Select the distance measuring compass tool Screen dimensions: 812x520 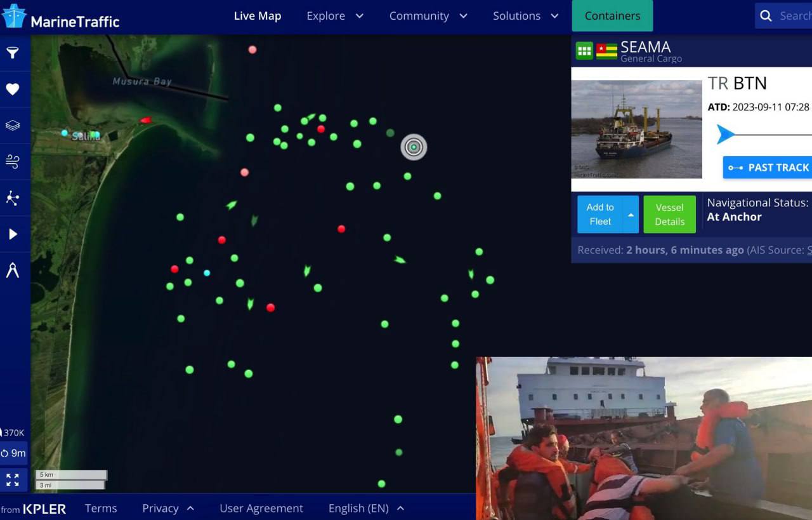(13, 270)
